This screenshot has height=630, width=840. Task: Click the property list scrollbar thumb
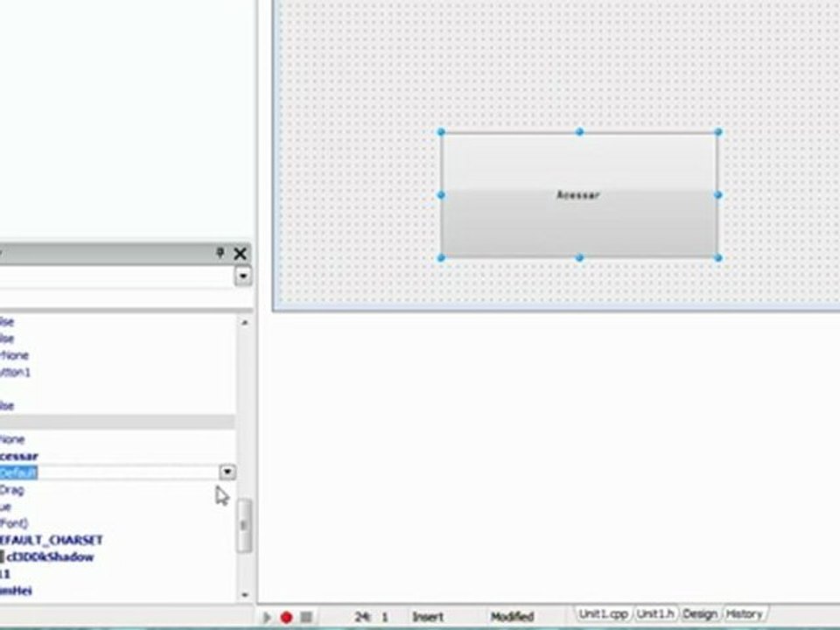click(244, 526)
